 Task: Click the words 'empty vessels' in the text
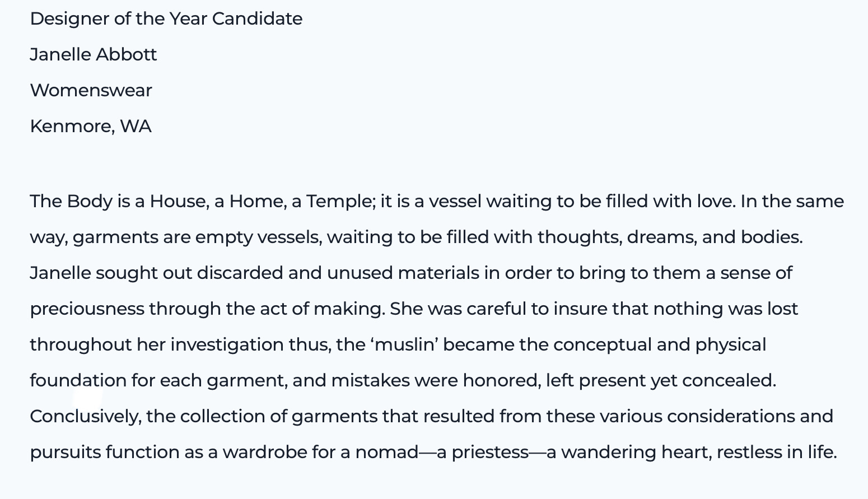click(x=259, y=237)
